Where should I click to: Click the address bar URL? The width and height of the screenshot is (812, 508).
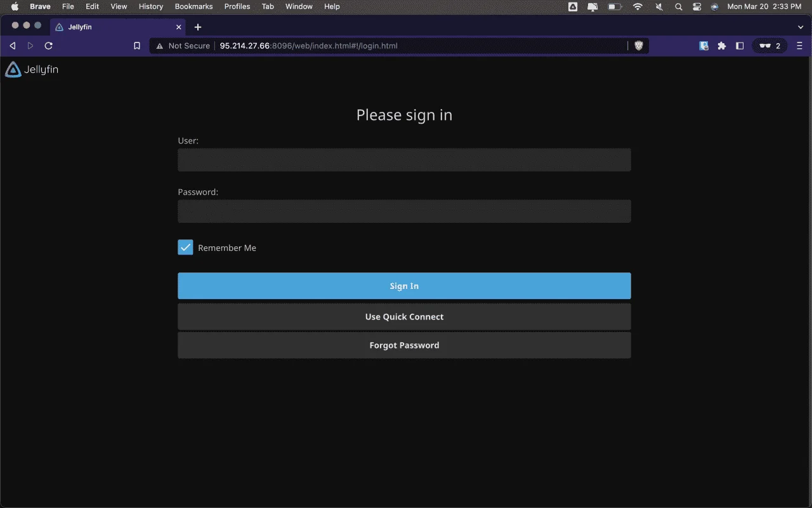click(308, 46)
